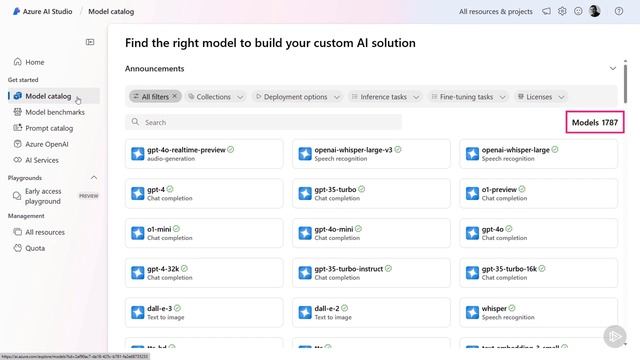This screenshot has height=360, width=640.
Task: Click the gpt-35-turbo-16k model icon
Action: click(x=472, y=273)
